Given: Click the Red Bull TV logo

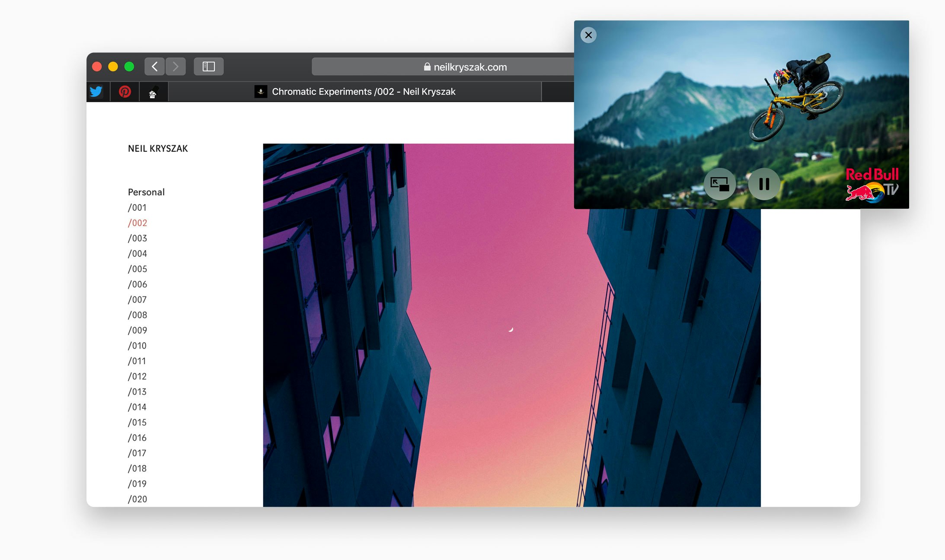Looking at the screenshot, I should pyautogui.click(x=872, y=183).
